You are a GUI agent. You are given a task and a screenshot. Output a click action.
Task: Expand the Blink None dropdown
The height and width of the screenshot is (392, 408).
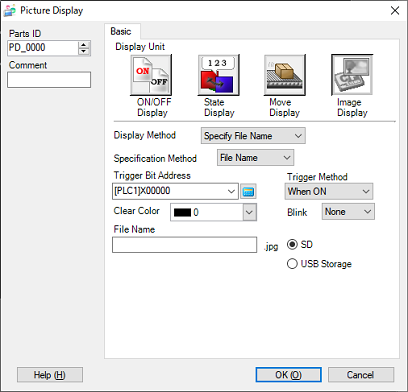tap(348, 212)
